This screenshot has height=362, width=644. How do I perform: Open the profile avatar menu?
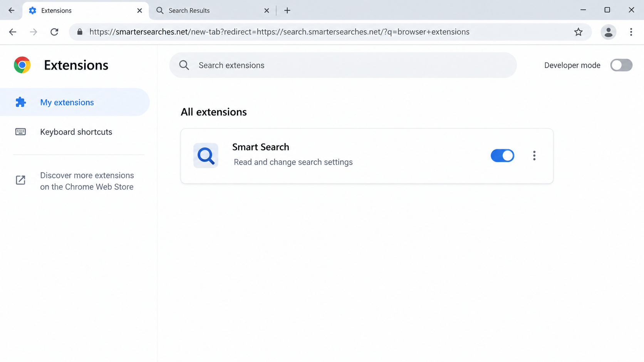(x=609, y=32)
